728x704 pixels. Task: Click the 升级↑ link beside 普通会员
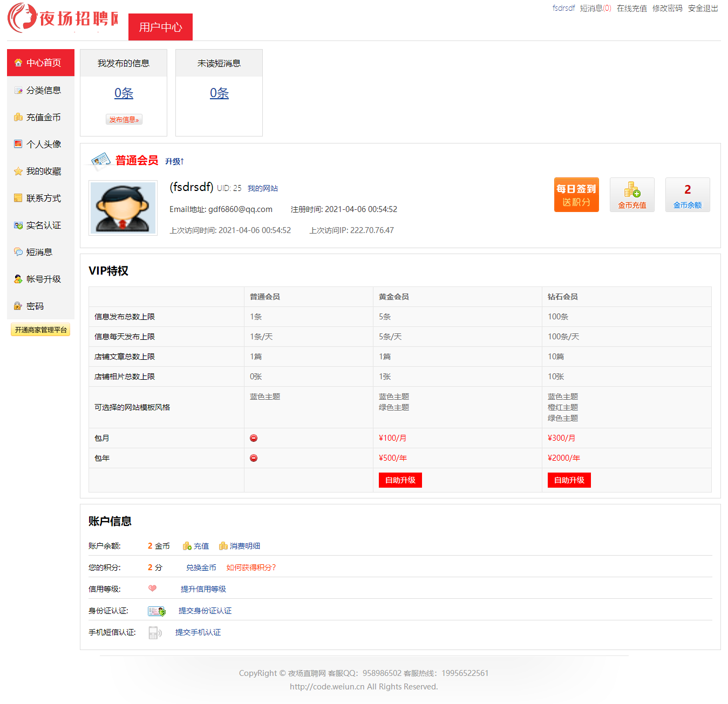click(x=174, y=161)
